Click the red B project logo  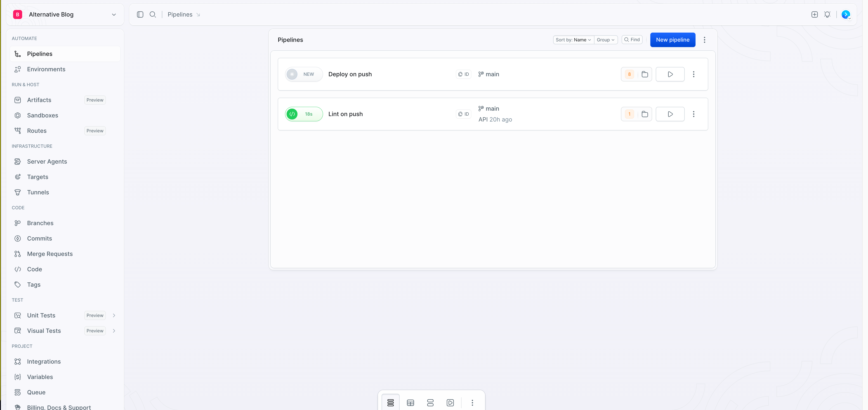(x=18, y=14)
